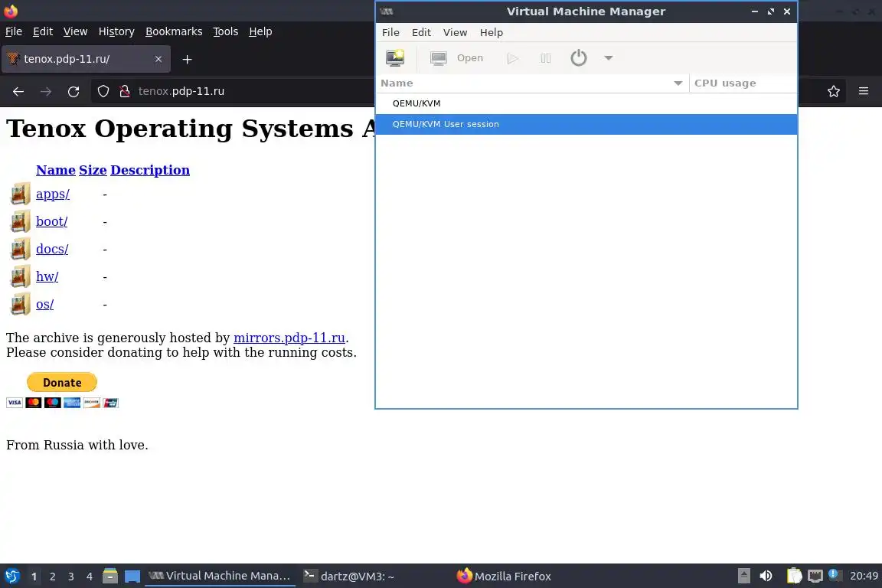882x588 pixels.
Task: Sort listing by Description link
Action: click(x=150, y=170)
